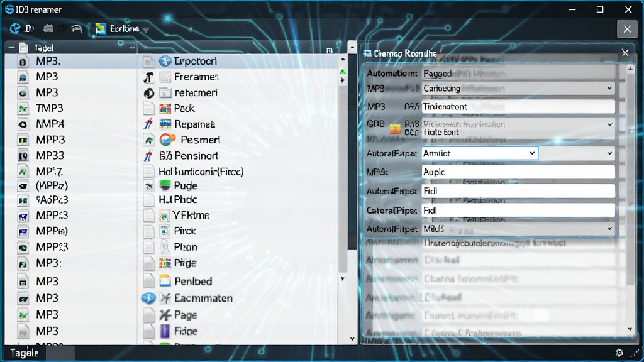
Task: Open the Ecclöne dropdown arrow
Action: (146, 30)
